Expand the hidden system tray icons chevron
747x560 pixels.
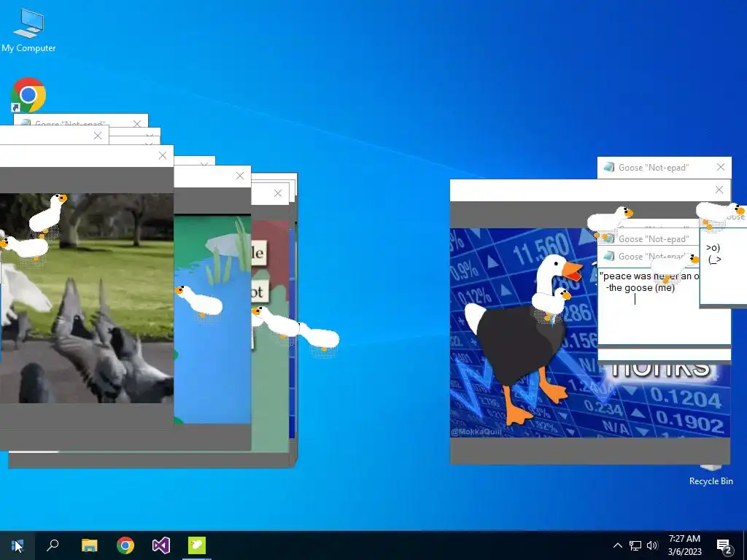617,545
